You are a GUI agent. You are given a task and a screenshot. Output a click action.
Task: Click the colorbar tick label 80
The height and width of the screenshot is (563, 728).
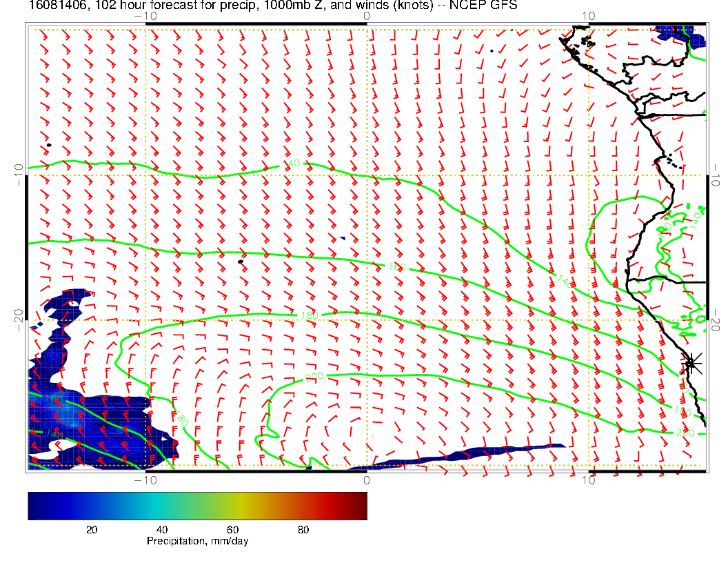[x=303, y=530]
